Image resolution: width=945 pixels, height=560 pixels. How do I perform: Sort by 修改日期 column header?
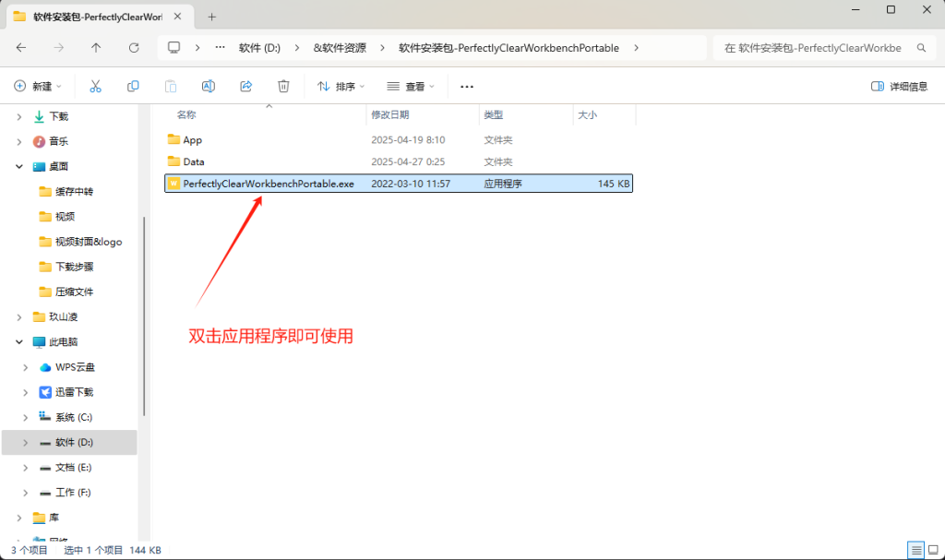389,114
